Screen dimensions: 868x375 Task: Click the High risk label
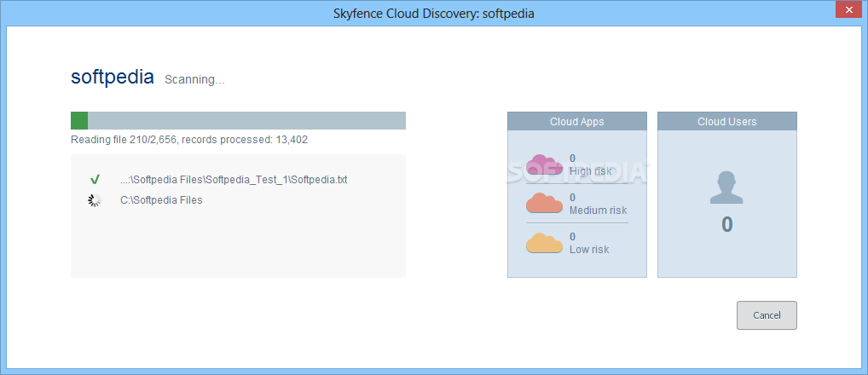point(591,171)
